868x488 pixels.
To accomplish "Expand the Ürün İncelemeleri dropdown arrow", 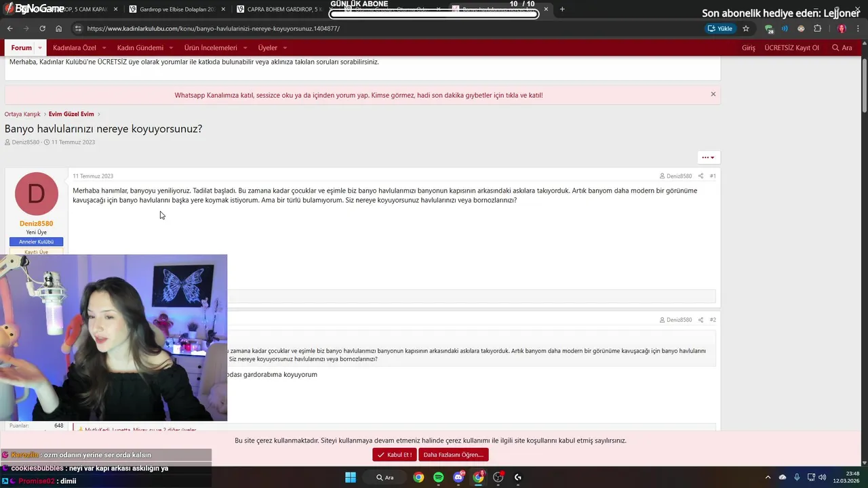I will tap(245, 48).
